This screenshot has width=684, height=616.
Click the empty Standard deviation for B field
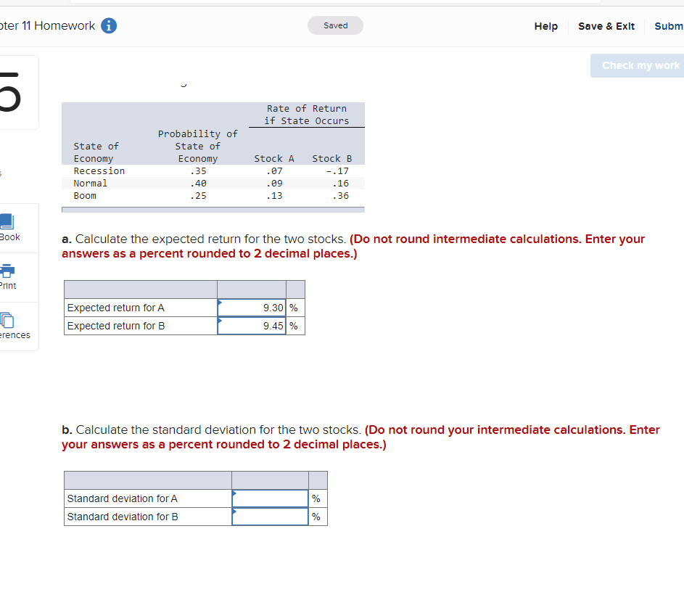[270, 516]
